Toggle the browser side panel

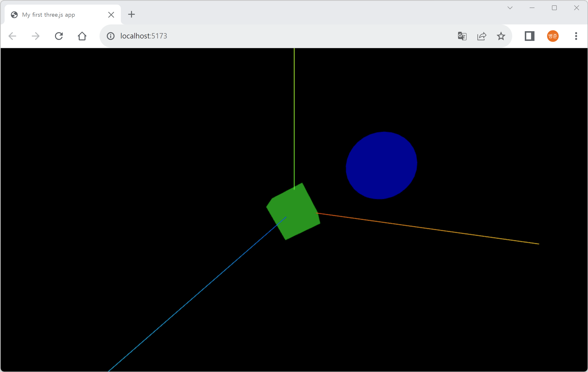pyautogui.click(x=529, y=36)
